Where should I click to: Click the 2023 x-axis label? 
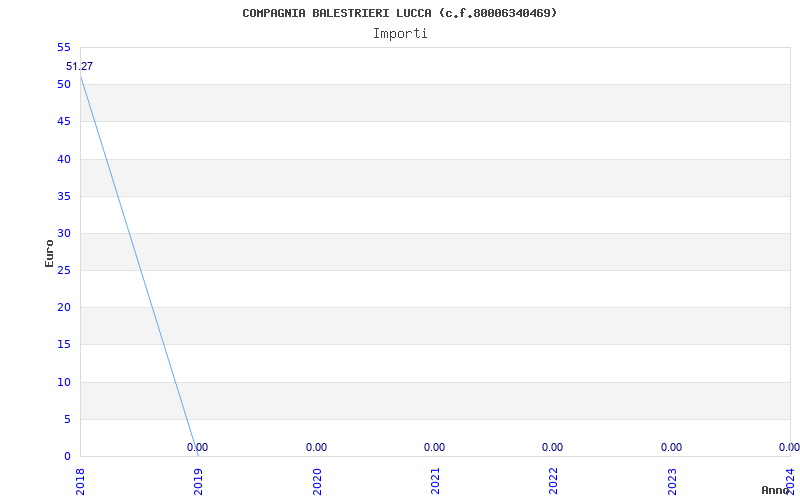pos(672,482)
